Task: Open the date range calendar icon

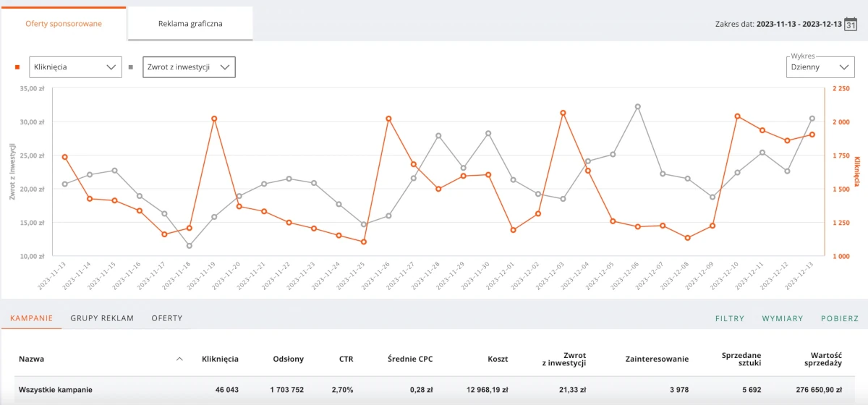Action: pyautogui.click(x=851, y=24)
